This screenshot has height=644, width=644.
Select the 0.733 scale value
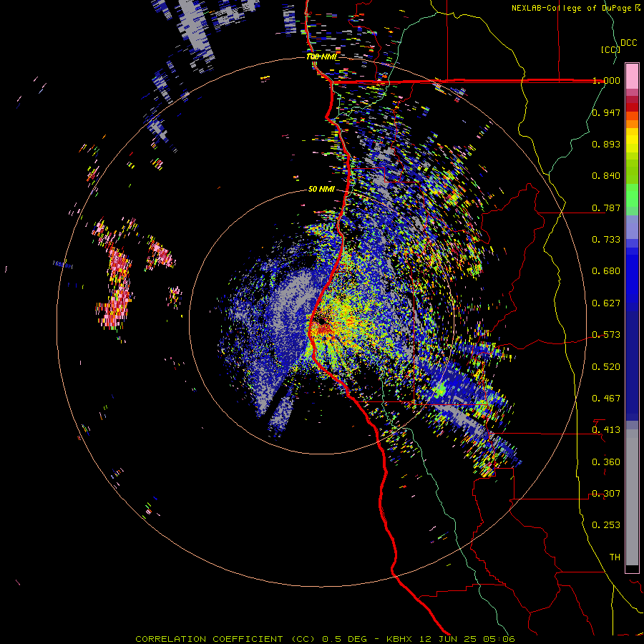coord(606,240)
